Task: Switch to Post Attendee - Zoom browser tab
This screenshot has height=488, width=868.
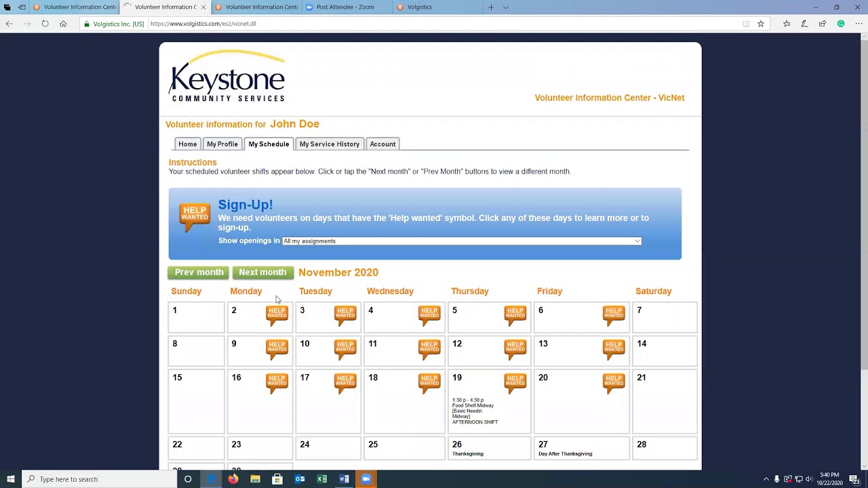Action: pos(345,7)
